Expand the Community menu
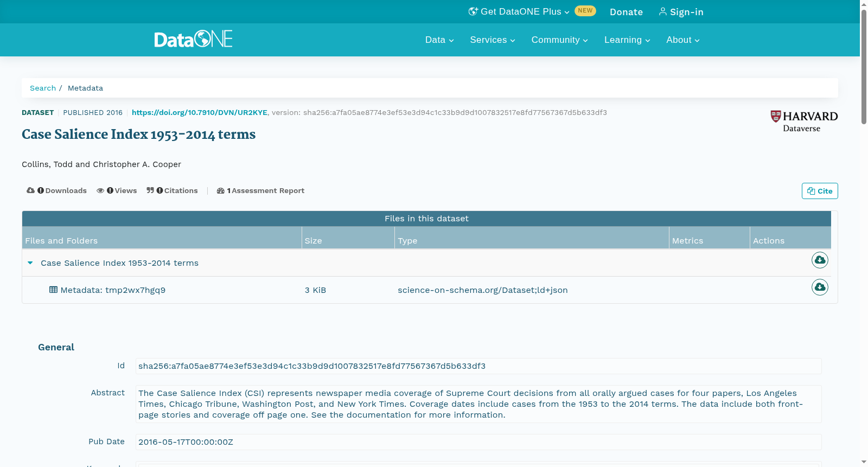 click(x=559, y=40)
